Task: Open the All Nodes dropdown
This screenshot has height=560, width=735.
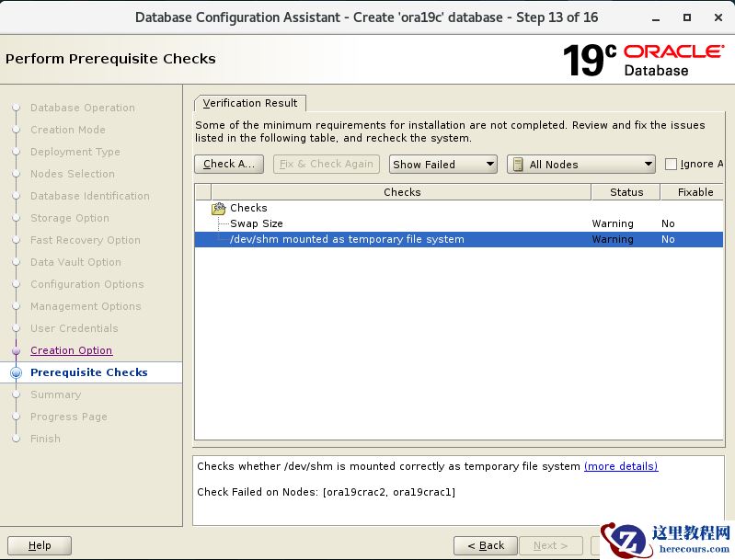Action: tap(581, 165)
